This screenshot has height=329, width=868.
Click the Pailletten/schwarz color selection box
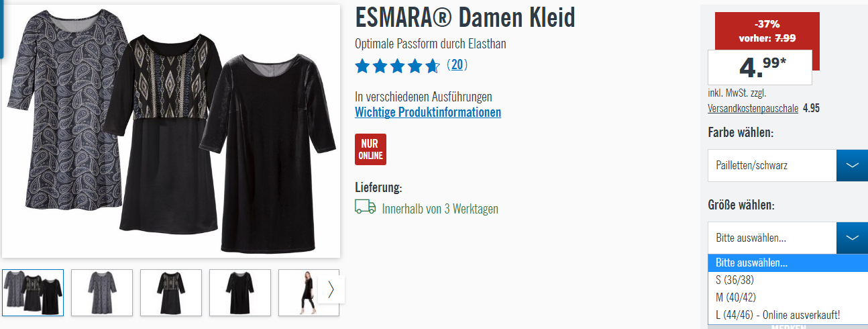point(772,165)
